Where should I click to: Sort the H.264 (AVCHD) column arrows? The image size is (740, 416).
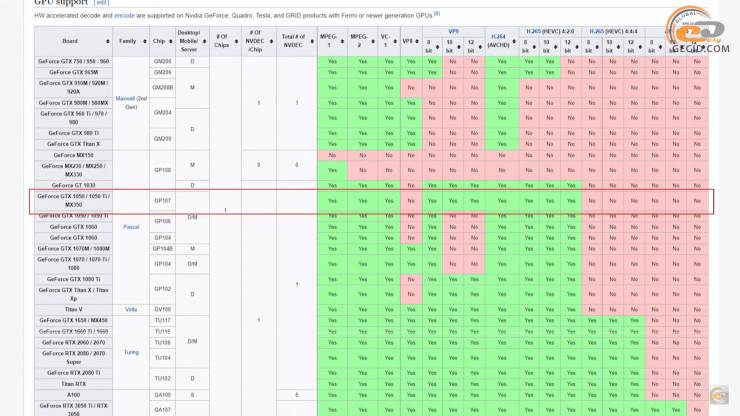513,42
